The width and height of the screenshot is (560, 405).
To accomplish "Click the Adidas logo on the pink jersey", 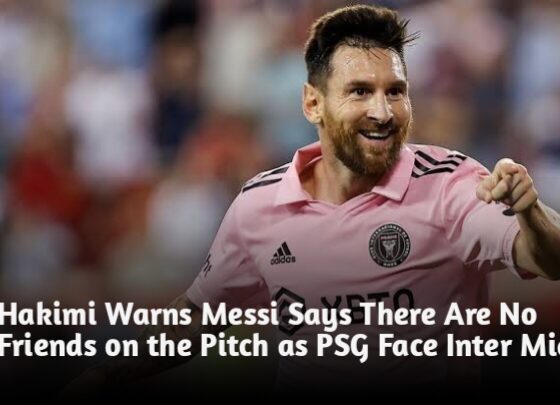I will [283, 254].
